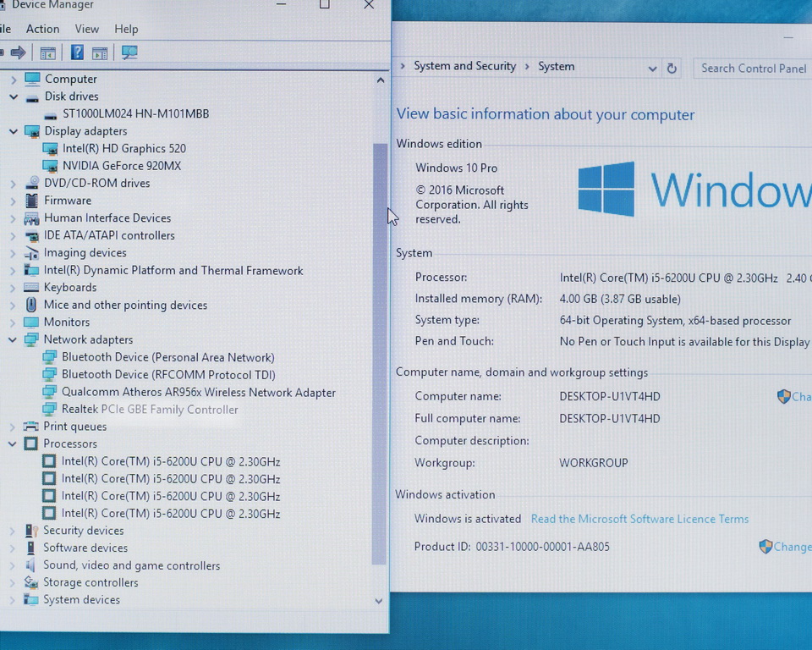Click the Computer category icon
Viewport: 812px width, 650px height.
(32, 79)
